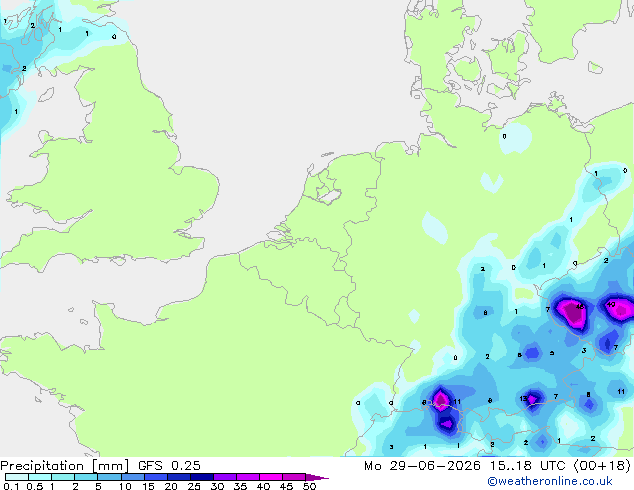Image resolution: width=634 pixels, height=490 pixels.
Task: Click the '10' legend value label
Action: click(x=125, y=486)
